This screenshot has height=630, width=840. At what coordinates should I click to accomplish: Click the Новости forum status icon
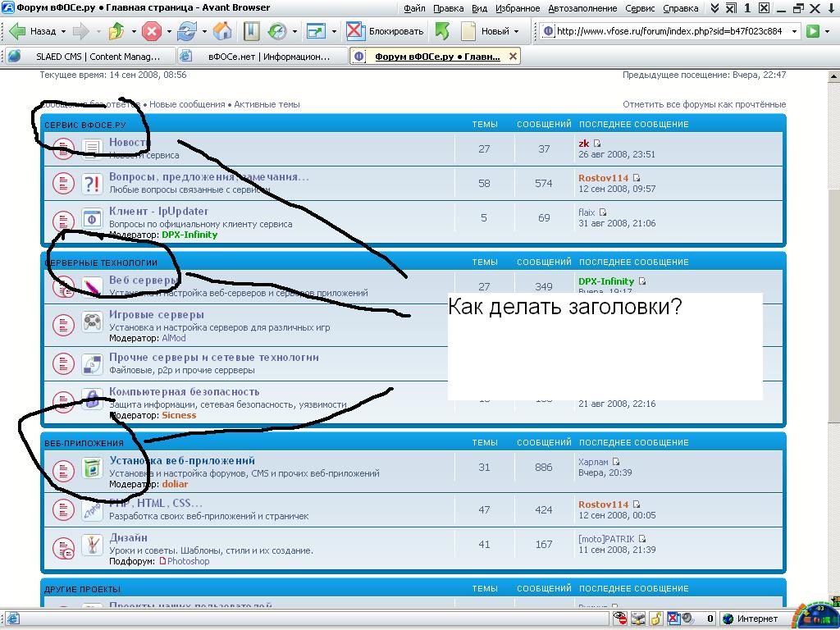64,148
